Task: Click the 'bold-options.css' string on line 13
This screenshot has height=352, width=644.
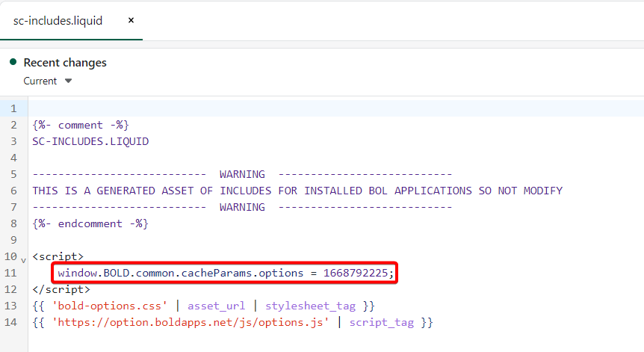Action: (110, 306)
